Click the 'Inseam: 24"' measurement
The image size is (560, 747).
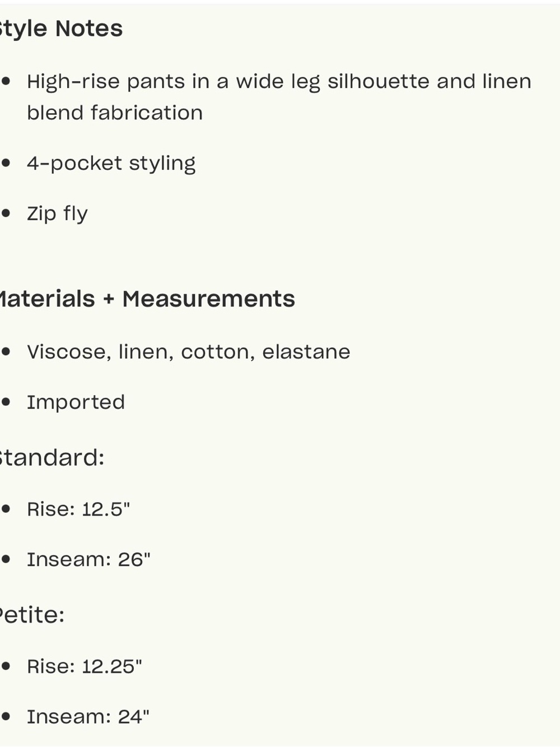pos(88,717)
